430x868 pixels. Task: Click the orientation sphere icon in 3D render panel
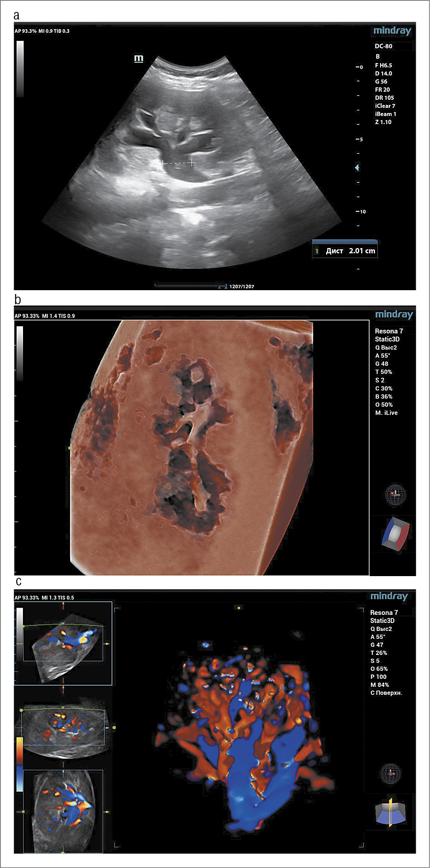pyautogui.click(x=396, y=495)
